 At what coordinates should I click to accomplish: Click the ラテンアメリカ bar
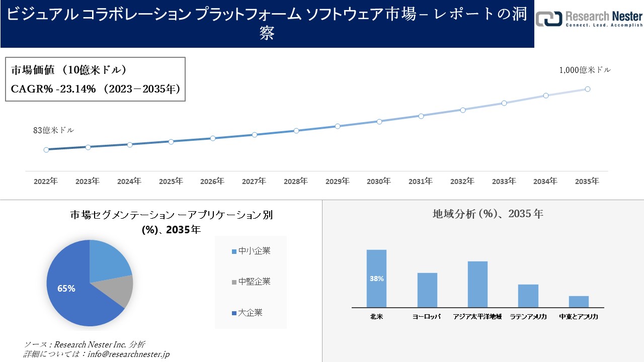[x=528, y=296]
